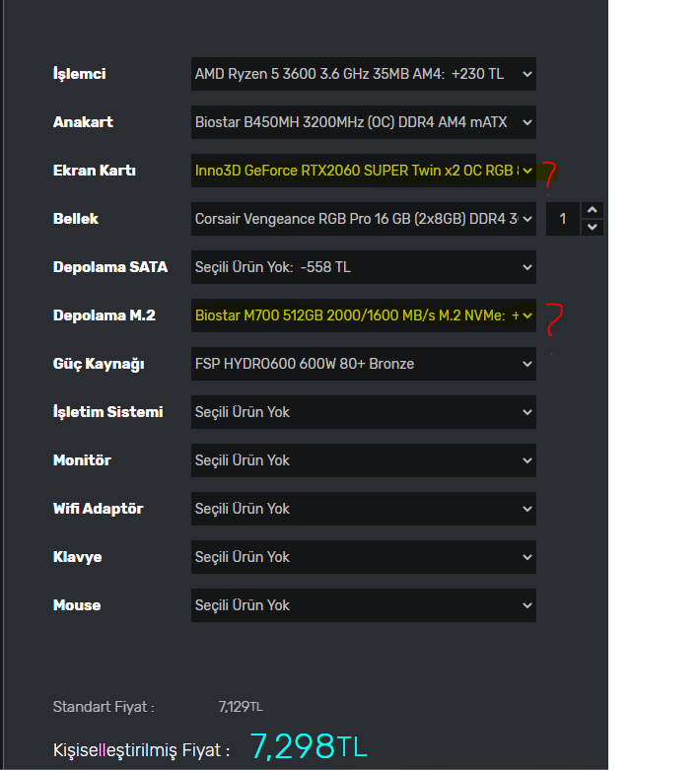Open the Mouse selection dropdown

364,605
